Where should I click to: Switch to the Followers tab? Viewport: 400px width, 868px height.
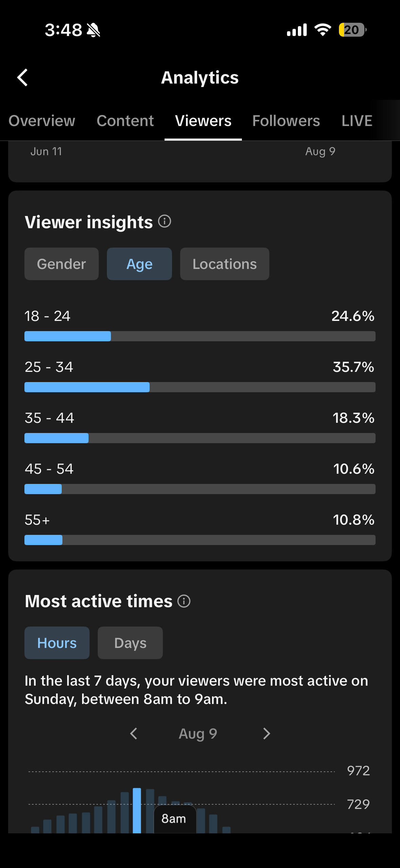tap(286, 121)
